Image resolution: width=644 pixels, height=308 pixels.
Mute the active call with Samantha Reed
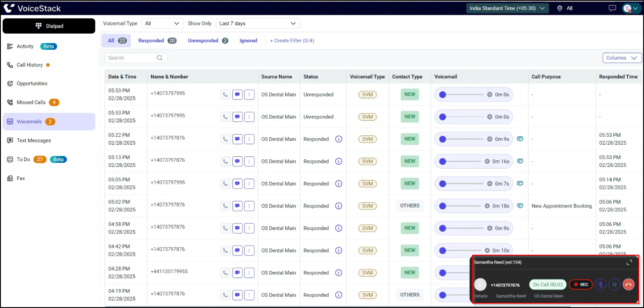pyautogui.click(x=600, y=284)
